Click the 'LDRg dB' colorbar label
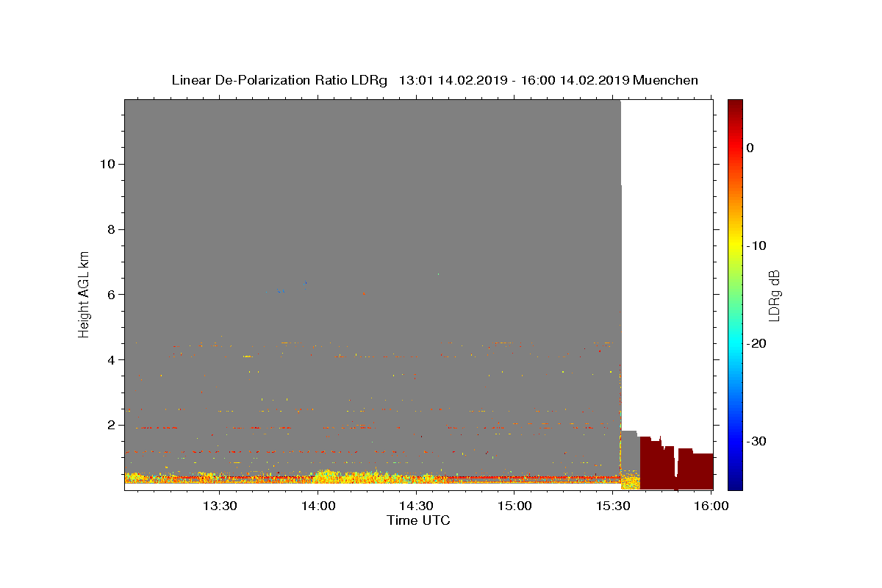This screenshot has height=588, width=882. point(774,295)
